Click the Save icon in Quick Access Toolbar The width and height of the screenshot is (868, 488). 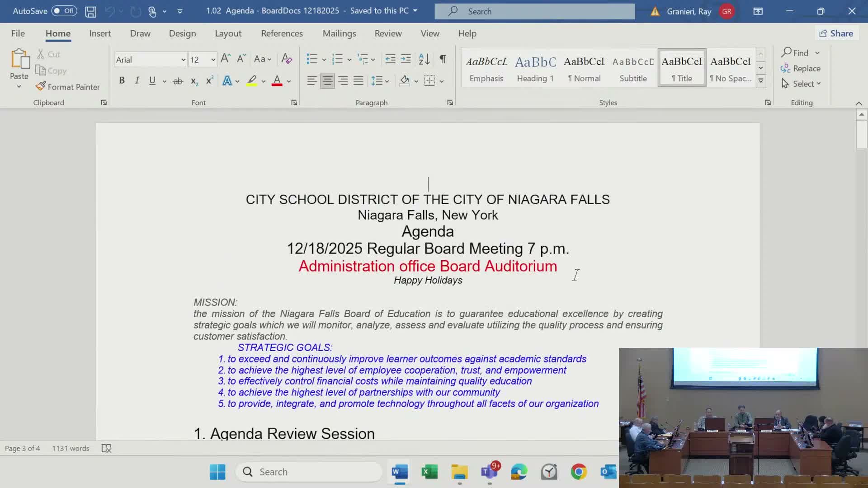point(90,11)
